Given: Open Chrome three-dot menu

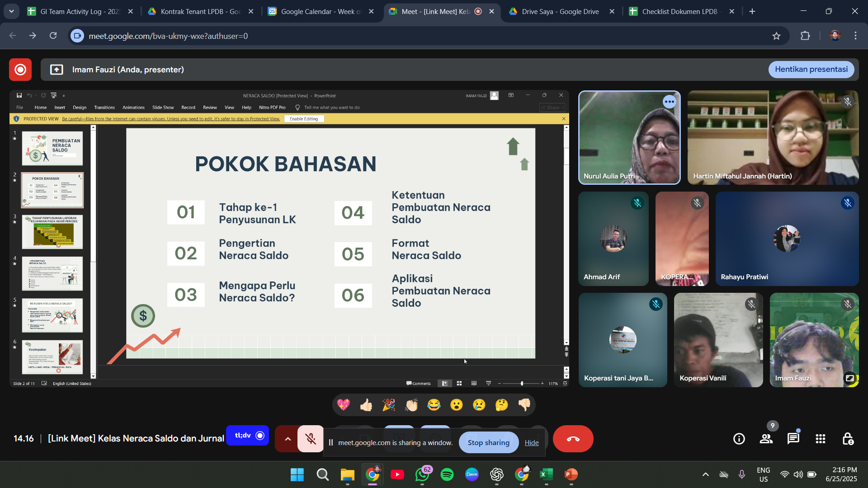Looking at the screenshot, I should tap(855, 36).
